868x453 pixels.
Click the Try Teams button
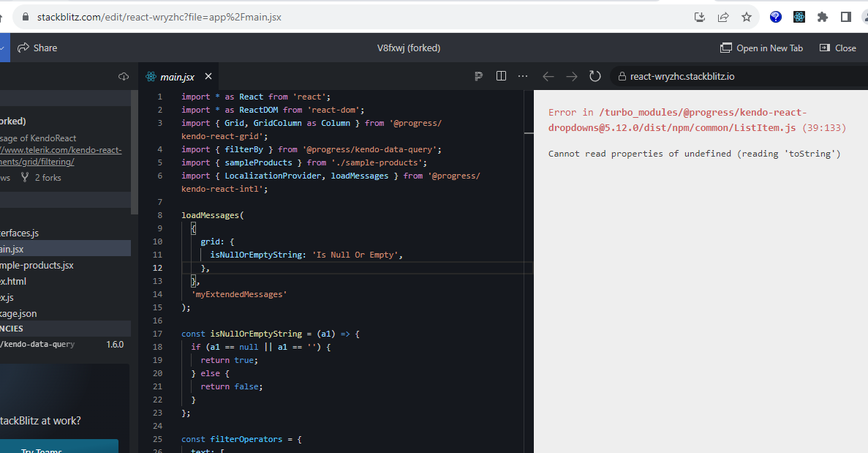coord(59,447)
